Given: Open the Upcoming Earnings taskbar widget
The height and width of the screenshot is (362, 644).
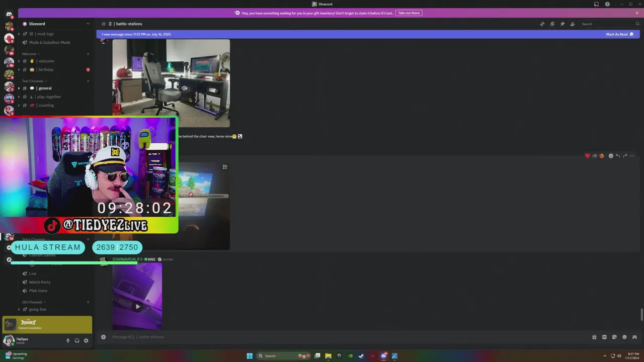Looking at the screenshot, I should pyautogui.click(x=15, y=355).
